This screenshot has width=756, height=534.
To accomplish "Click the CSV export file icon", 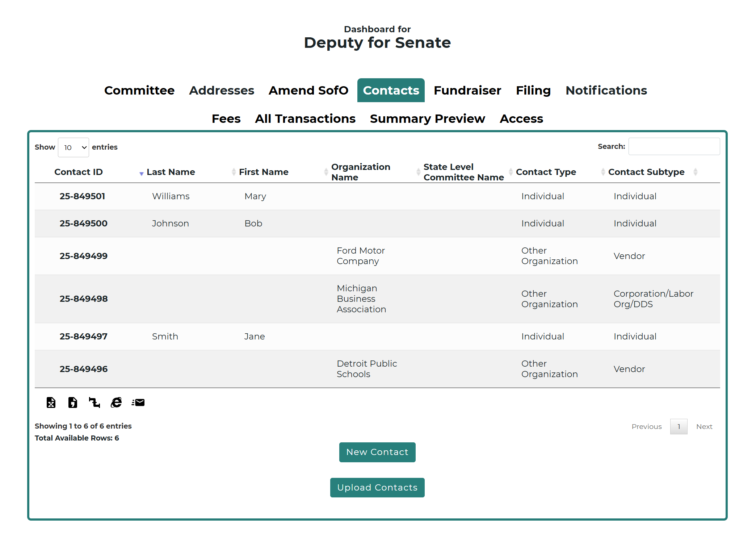I will (73, 402).
